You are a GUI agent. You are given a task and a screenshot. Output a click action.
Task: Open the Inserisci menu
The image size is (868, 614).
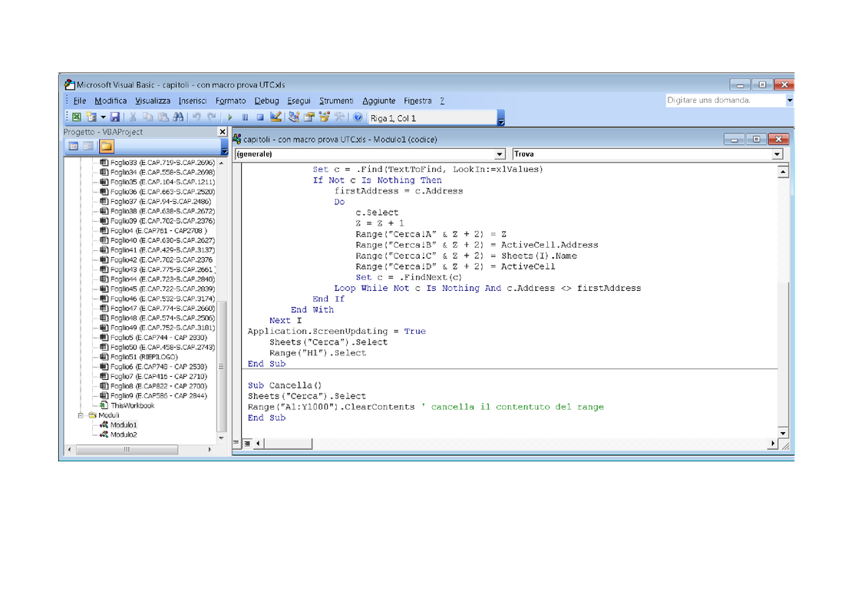(192, 101)
